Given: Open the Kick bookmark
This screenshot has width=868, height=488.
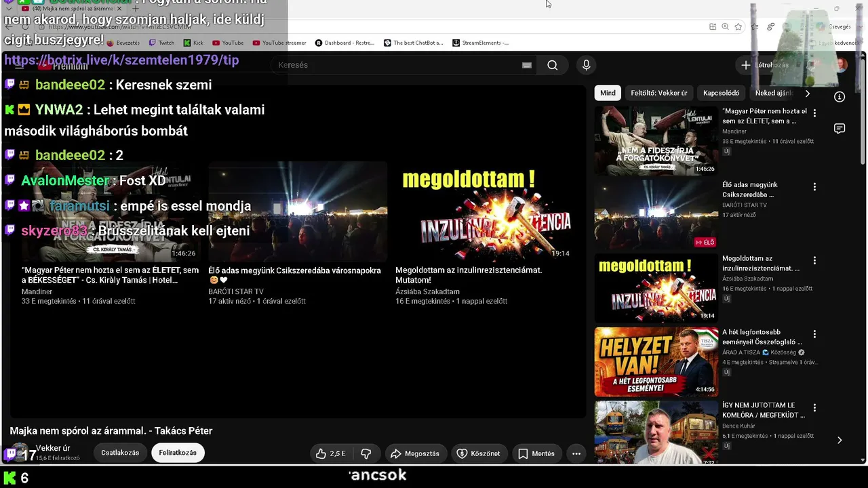Looking at the screenshot, I should pos(193,43).
